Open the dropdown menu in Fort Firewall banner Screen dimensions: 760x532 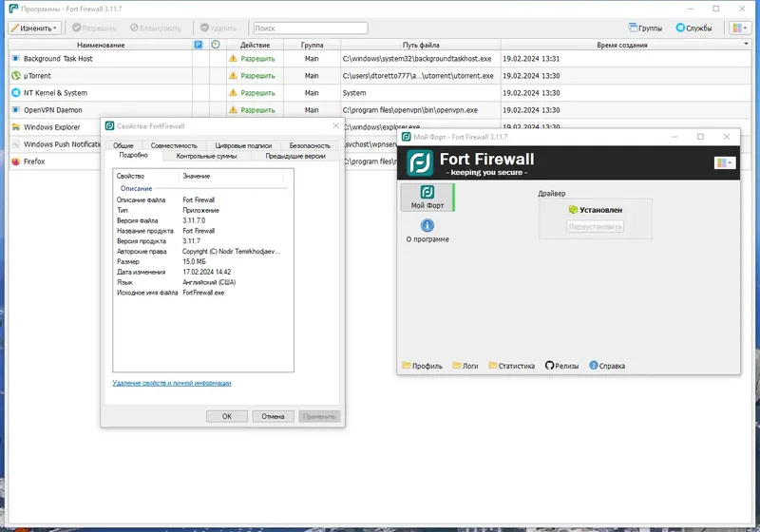coord(725,162)
